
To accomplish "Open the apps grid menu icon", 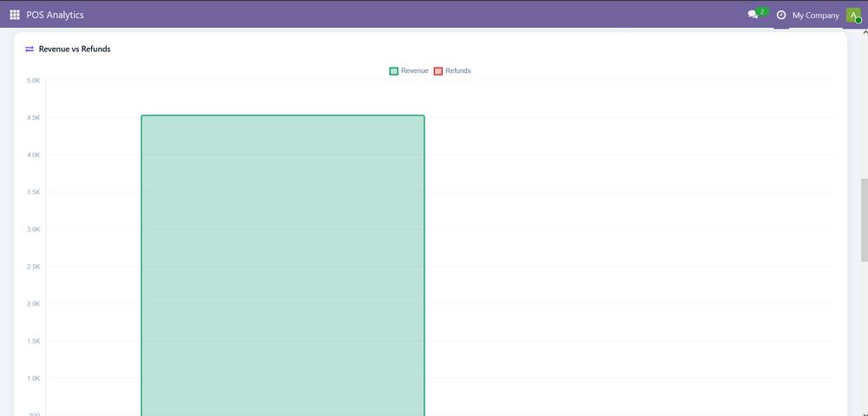I will pos(15,15).
